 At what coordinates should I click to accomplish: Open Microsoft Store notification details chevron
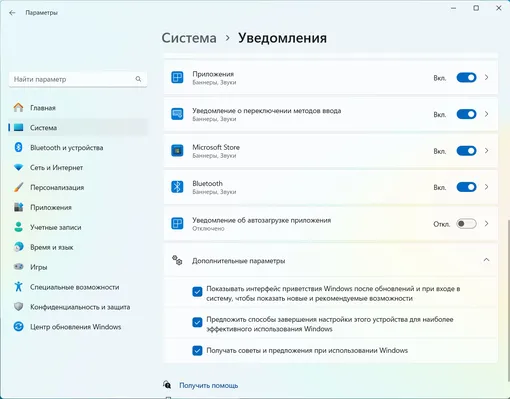pyautogui.click(x=486, y=151)
